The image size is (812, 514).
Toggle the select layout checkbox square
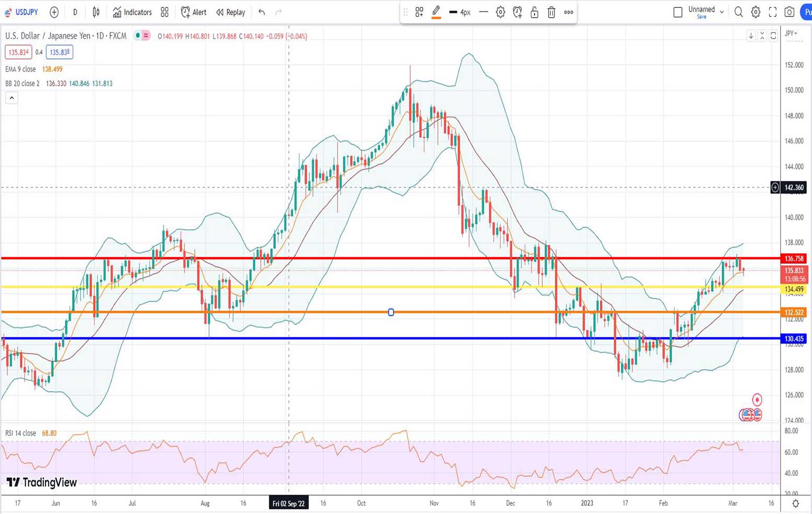678,12
